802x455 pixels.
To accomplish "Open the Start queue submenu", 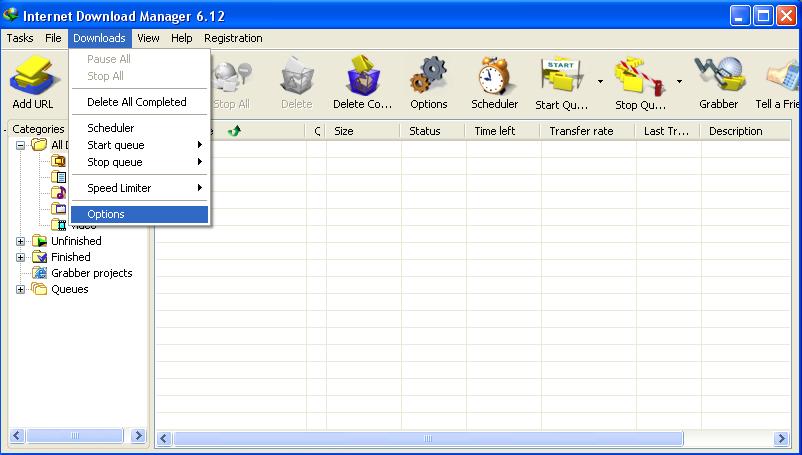I will pyautogui.click(x=140, y=145).
